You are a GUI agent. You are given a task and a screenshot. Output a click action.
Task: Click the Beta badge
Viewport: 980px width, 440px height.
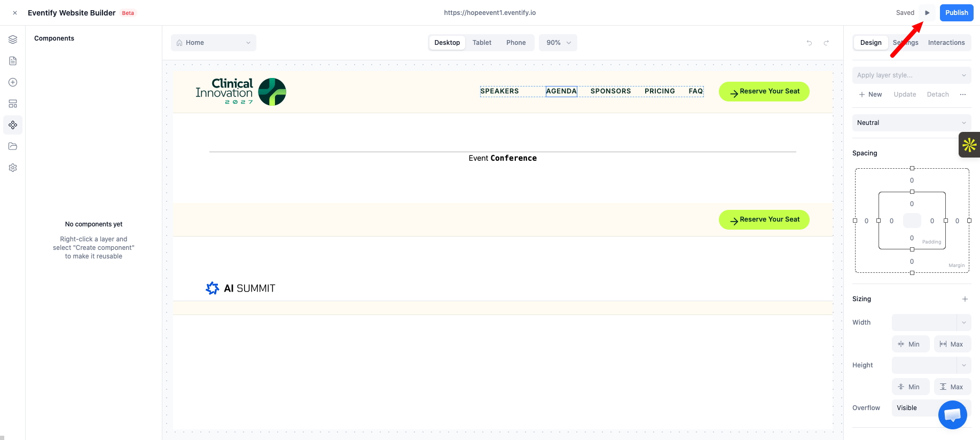[x=128, y=13]
